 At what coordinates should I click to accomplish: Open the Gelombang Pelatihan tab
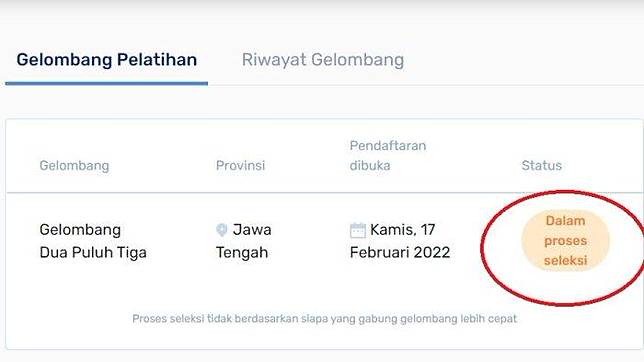(x=107, y=60)
